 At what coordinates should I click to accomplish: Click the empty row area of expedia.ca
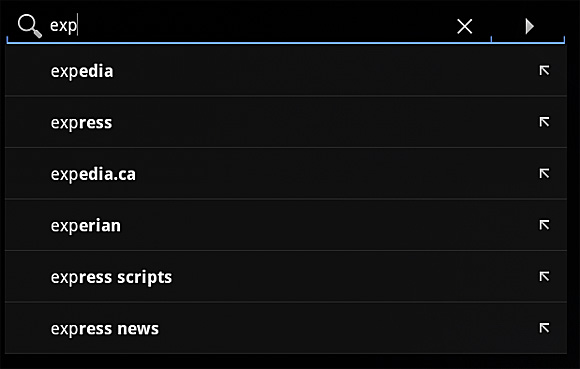pos(333,173)
